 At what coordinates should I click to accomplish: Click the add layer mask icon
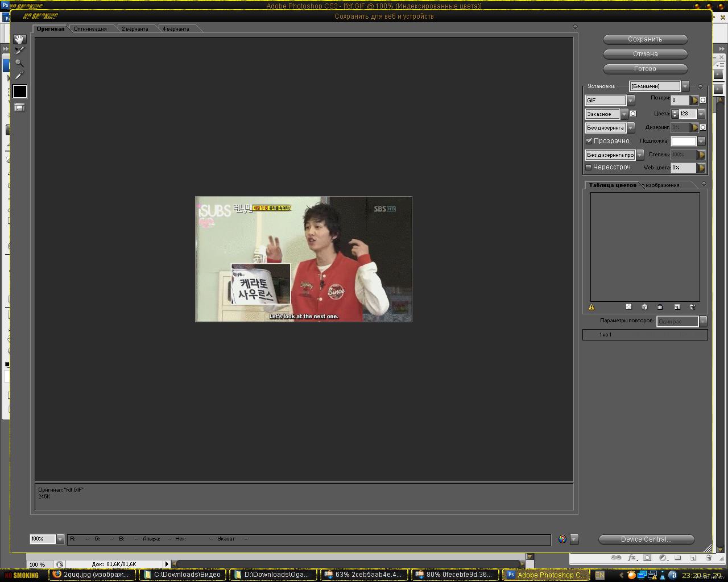click(x=647, y=558)
